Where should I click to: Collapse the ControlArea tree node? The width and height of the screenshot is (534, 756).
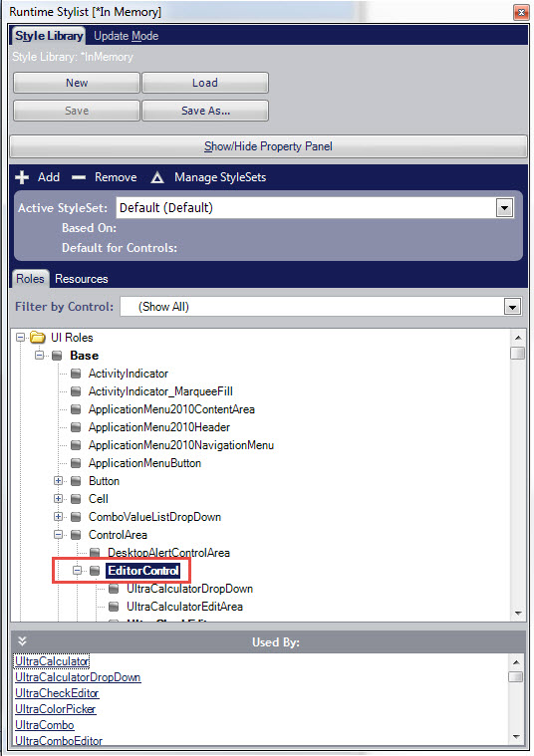tap(59, 535)
